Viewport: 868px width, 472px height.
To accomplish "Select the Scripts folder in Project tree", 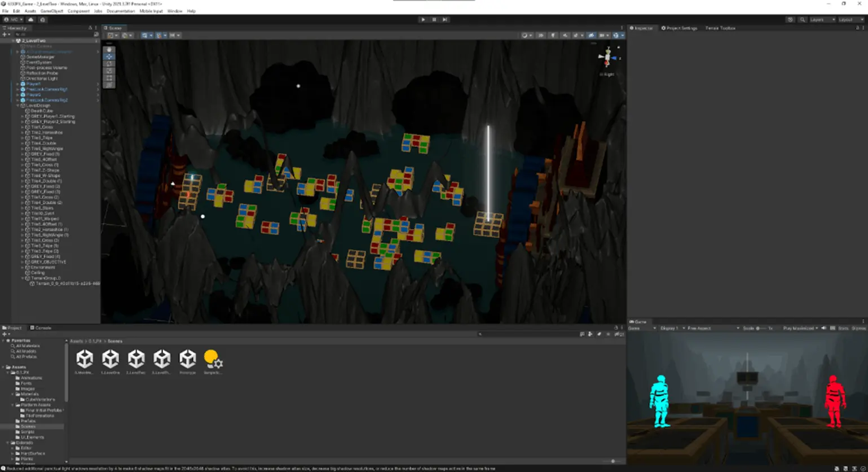I will pos(27,432).
